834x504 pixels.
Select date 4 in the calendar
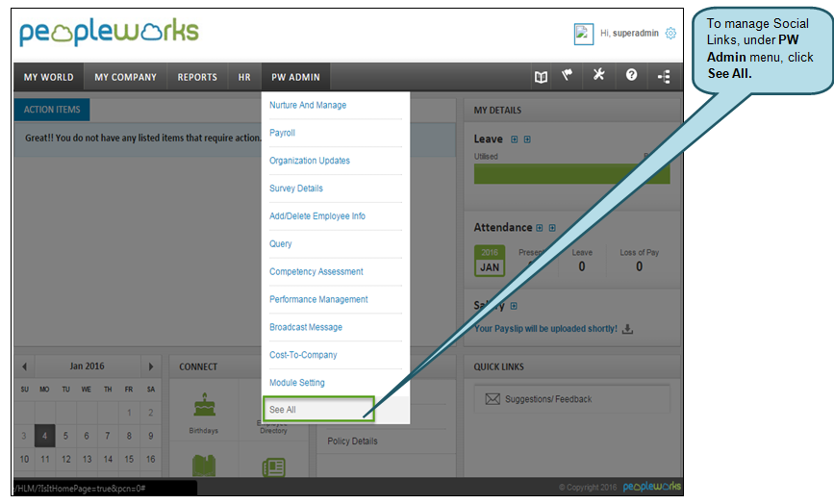[x=44, y=436]
